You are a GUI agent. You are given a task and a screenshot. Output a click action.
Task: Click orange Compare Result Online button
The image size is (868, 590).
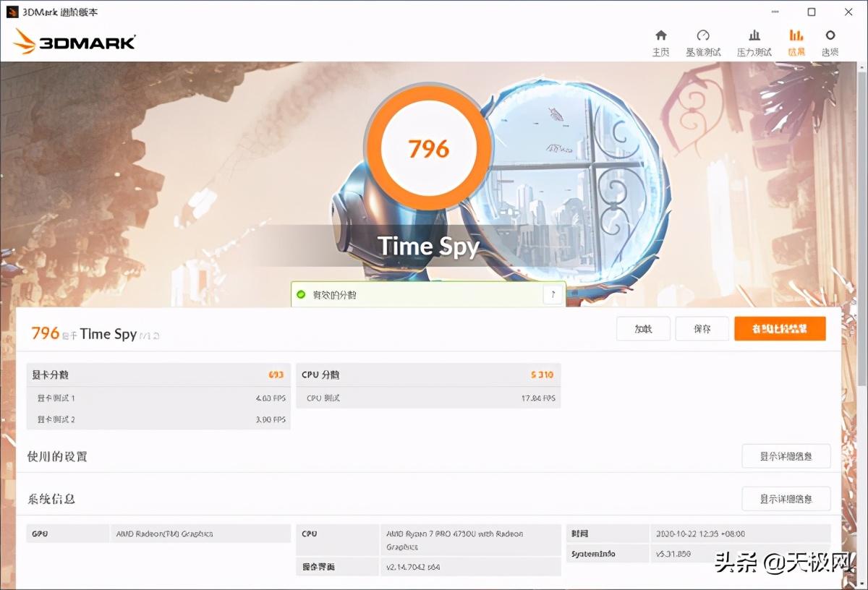(x=780, y=329)
